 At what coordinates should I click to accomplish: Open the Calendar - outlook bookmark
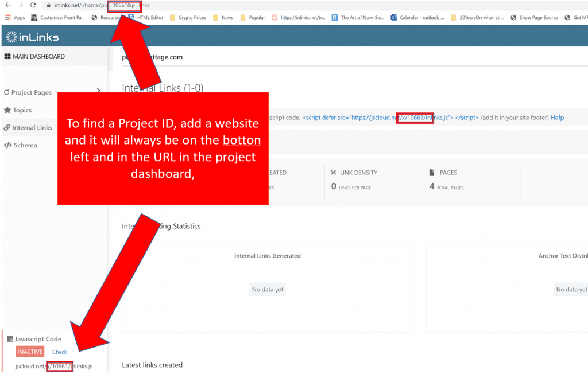click(417, 18)
